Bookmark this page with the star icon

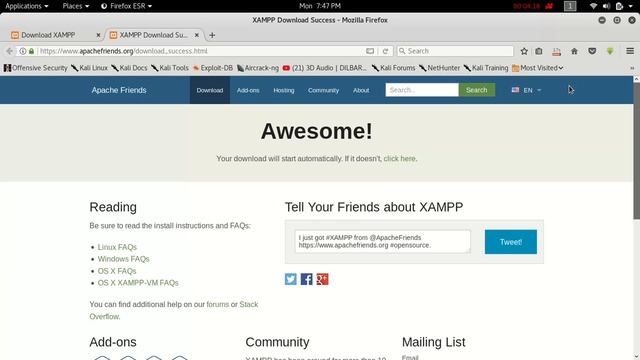pyautogui.click(x=524, y=51)
